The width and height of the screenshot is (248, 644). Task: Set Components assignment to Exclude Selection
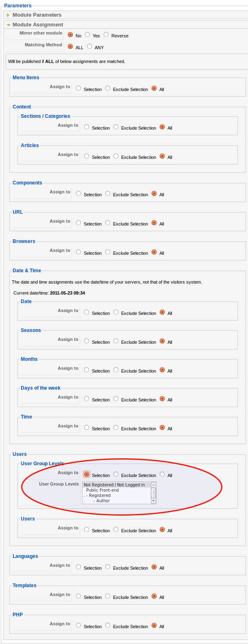tap(107, 193)
